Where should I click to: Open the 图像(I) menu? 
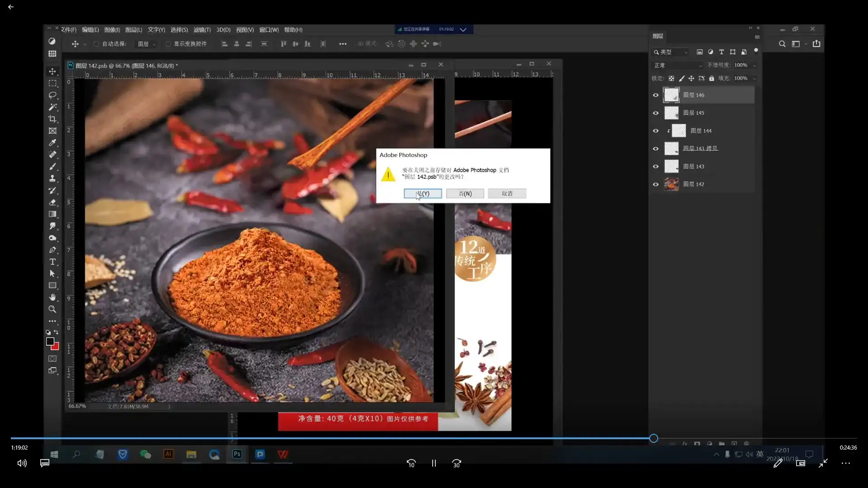click(112, 30)
